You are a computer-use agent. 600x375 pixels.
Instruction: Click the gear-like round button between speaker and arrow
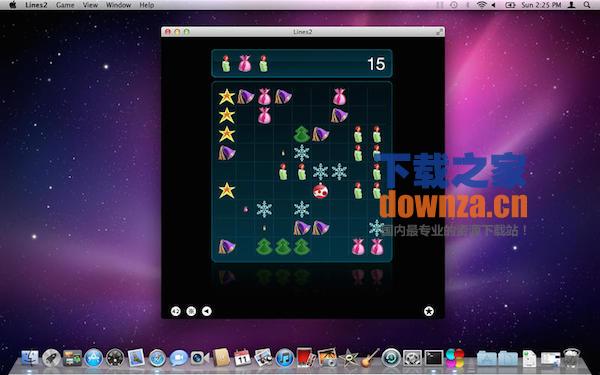click(191, 311)
